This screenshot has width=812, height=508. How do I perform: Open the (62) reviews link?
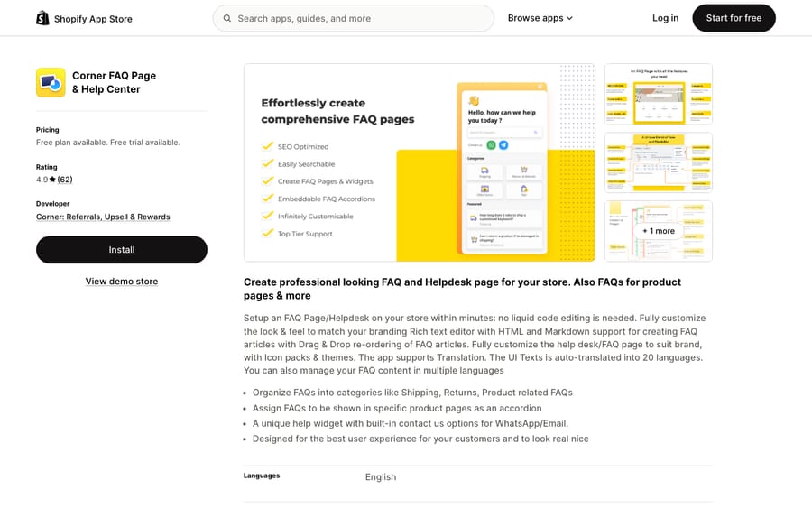[x=65, y=180]
